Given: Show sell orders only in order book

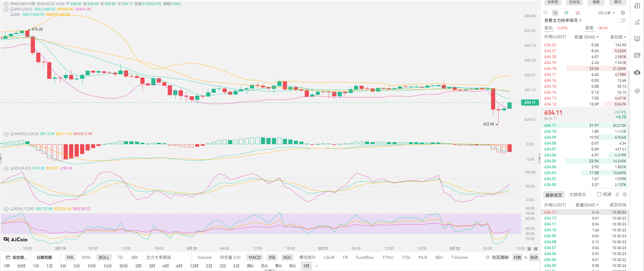Looking at the screenshot, I should pyautogui.click(x=578, y=13).
